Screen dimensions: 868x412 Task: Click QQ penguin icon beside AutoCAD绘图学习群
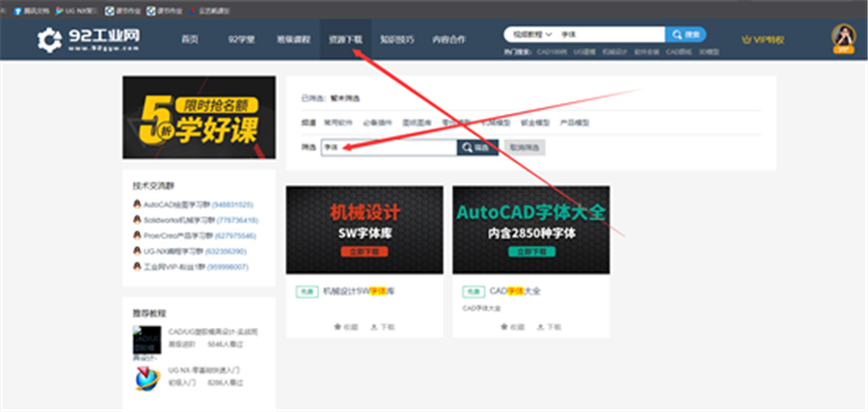coord(137,204)
